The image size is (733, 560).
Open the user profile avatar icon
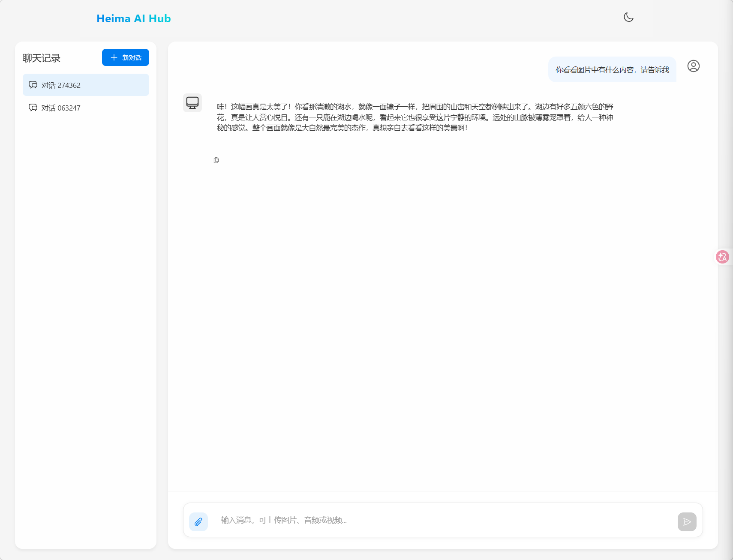pyautogui.click(x=693, y=66)
